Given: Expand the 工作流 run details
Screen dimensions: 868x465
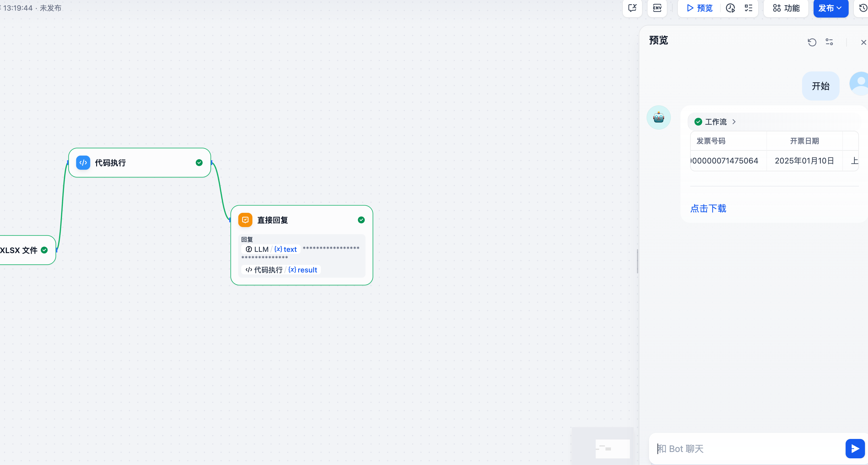Looking at the screenshot, I should (716, 122).
